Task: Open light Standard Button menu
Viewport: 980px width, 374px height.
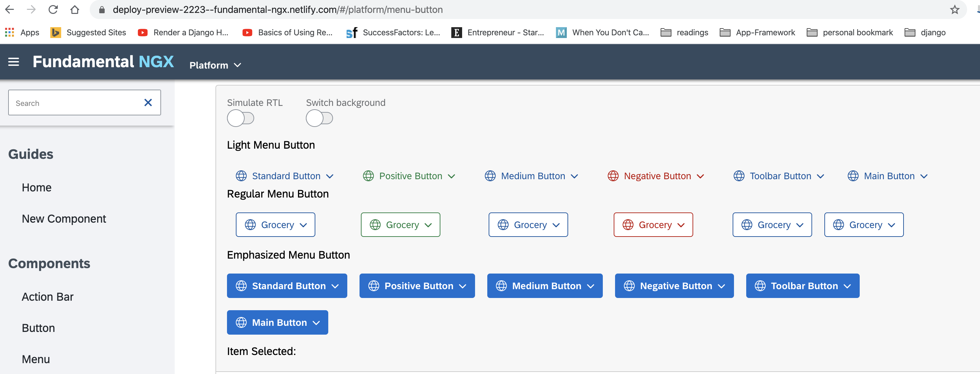Action: coord(285,176)
